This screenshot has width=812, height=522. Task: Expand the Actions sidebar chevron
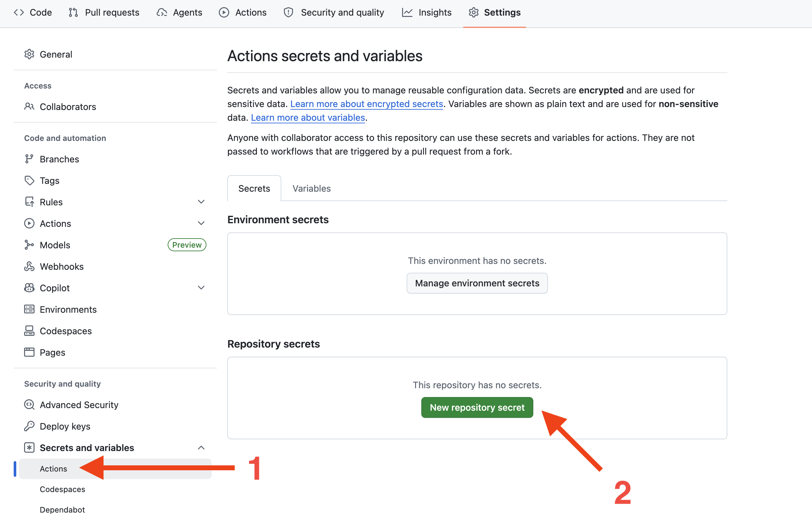tap(201, 223)
